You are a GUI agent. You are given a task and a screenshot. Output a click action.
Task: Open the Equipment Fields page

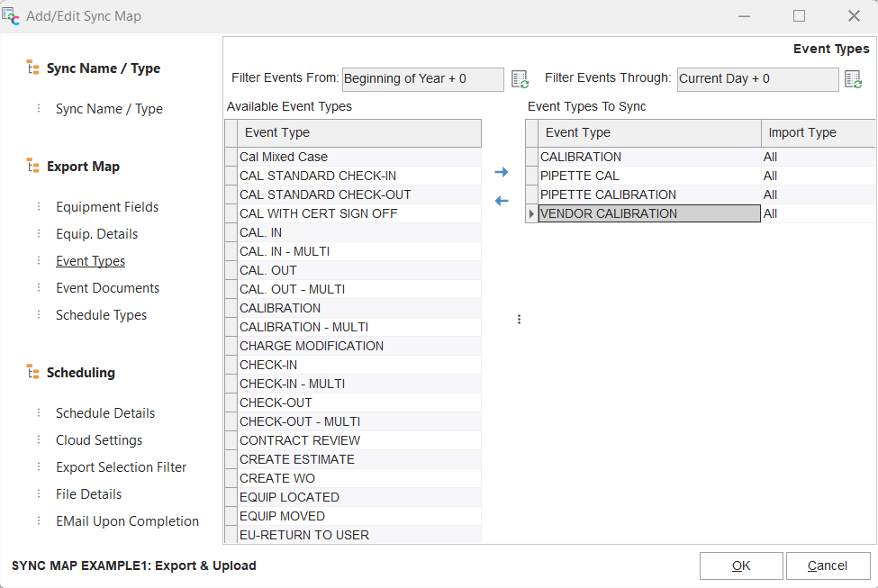[107, 207]
